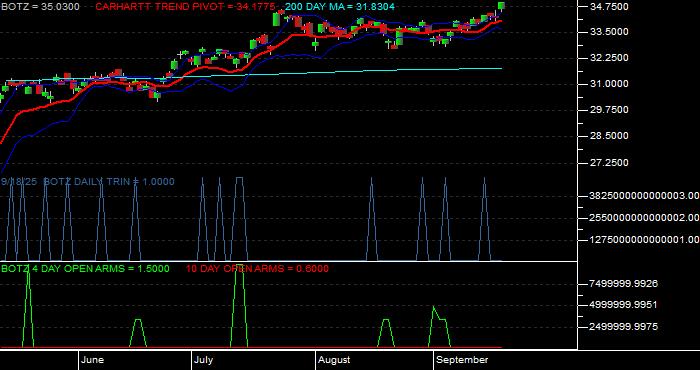Click the September label on time axis
This screenshot has height=370, width=700.
point(462,360)
